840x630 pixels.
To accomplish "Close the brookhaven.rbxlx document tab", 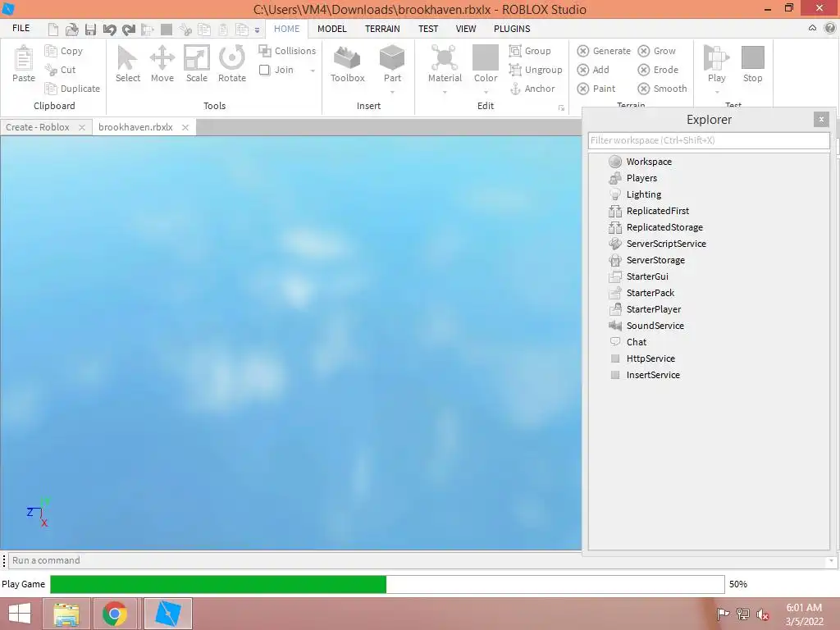I will click(185, 127).
